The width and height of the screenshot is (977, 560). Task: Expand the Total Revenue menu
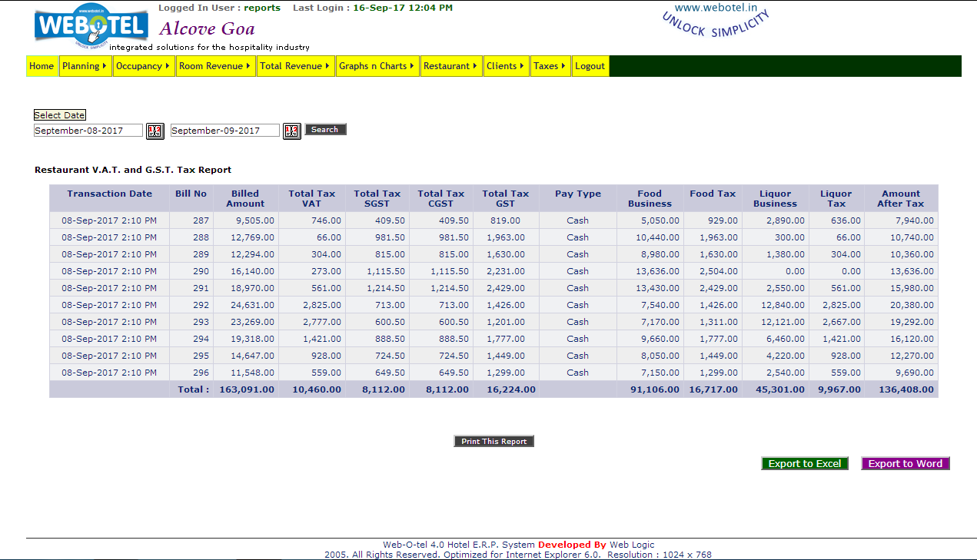click(x=295, y=66)
